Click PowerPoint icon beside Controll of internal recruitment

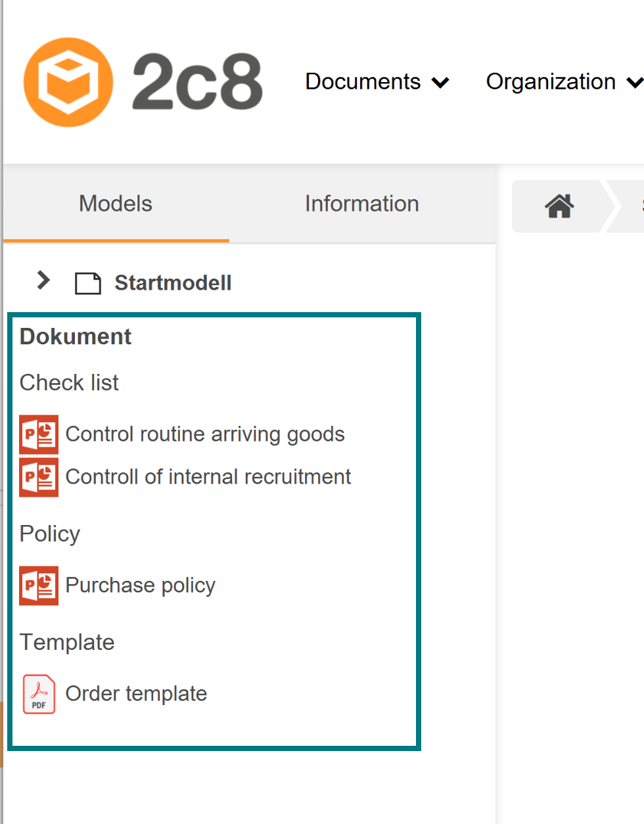click(x=39, y=477)
